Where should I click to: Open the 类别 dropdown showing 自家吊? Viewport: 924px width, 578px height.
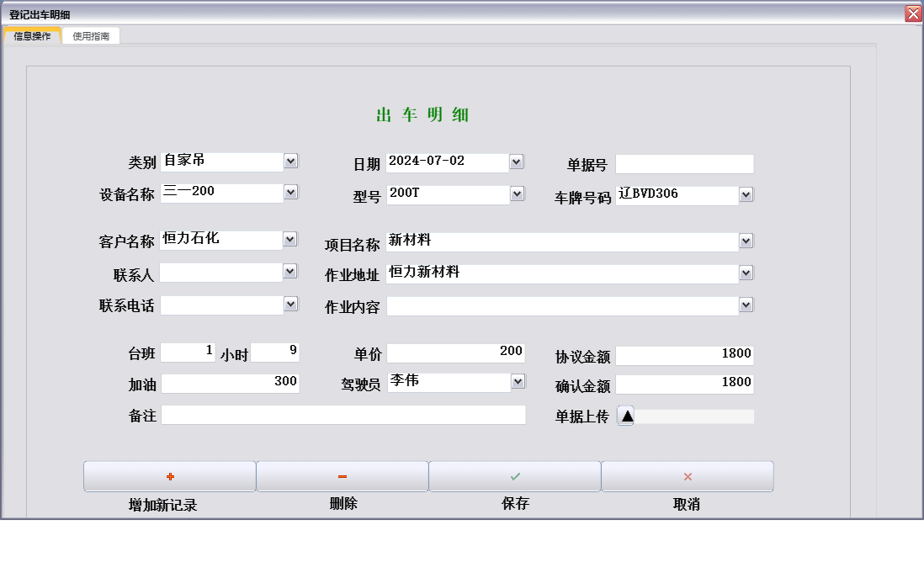[x=290, y=161]
